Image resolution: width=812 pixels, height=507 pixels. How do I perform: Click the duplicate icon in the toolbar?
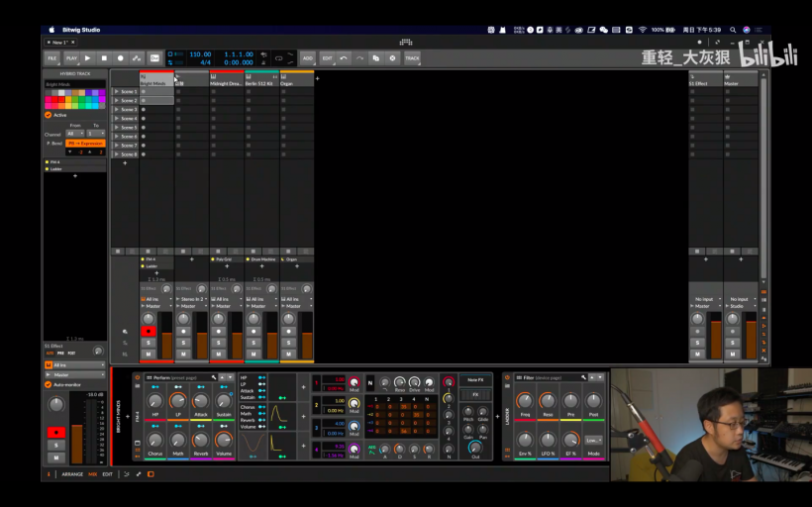click(x=376, y=58)
